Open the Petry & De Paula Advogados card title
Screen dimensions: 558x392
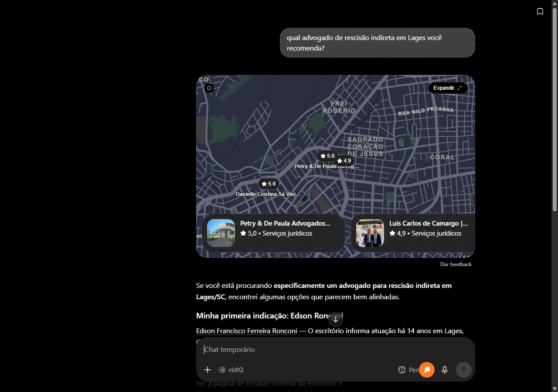tap(285, 223)
